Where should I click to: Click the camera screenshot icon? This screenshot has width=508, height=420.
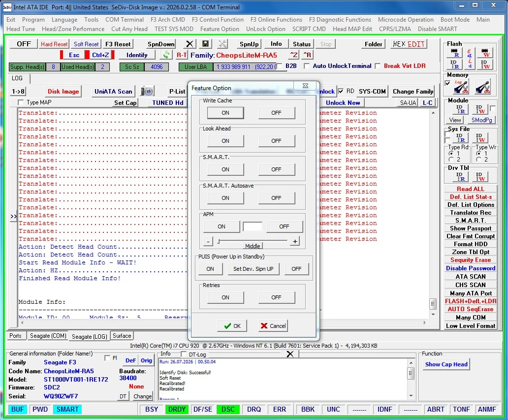(x=147, y=92)
